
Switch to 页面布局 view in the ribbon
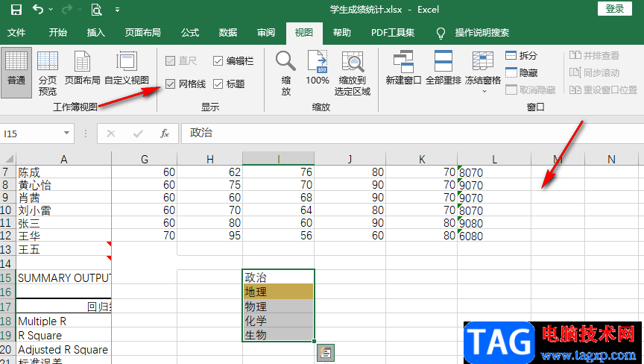82,68
